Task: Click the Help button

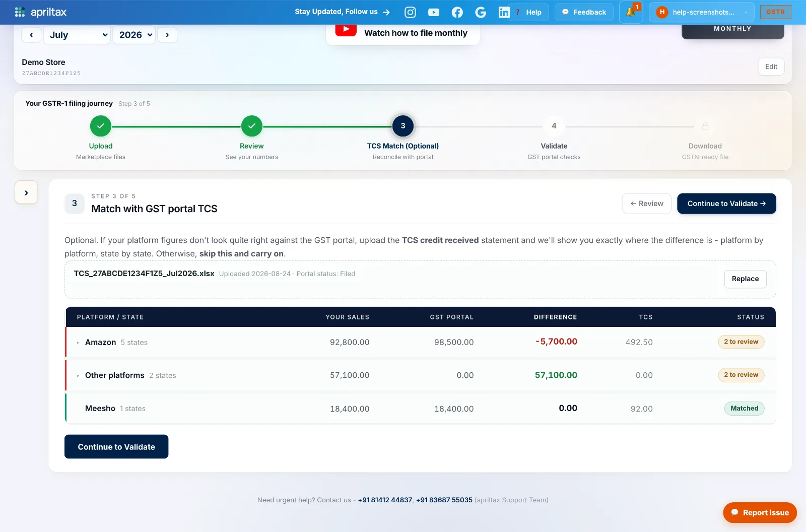Action: point(528,12)
